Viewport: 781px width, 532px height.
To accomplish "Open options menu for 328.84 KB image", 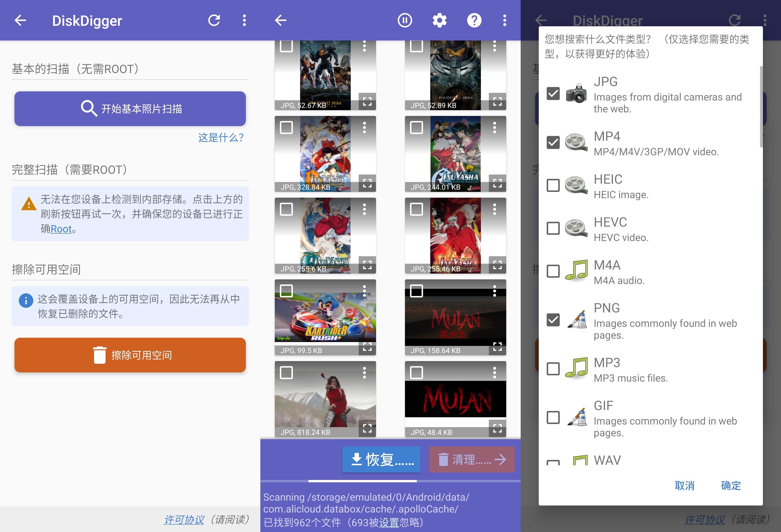I will tap(364, 128).
